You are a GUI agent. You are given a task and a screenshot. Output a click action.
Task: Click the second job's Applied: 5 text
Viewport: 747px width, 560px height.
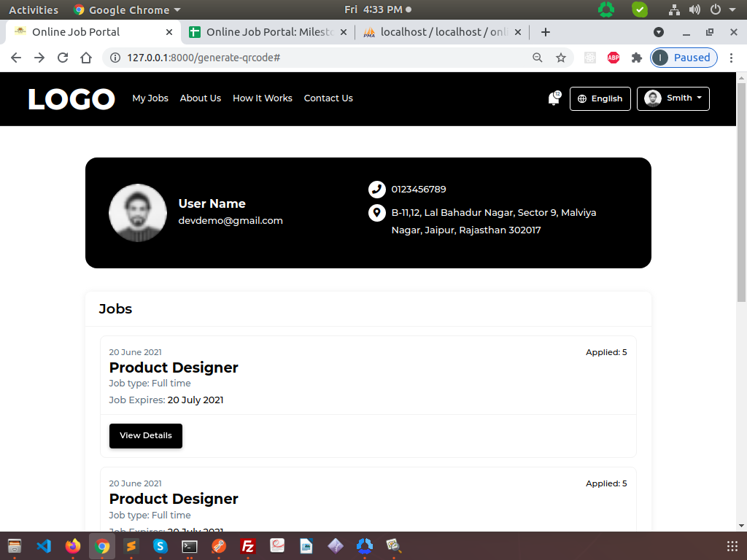point(606,483)
